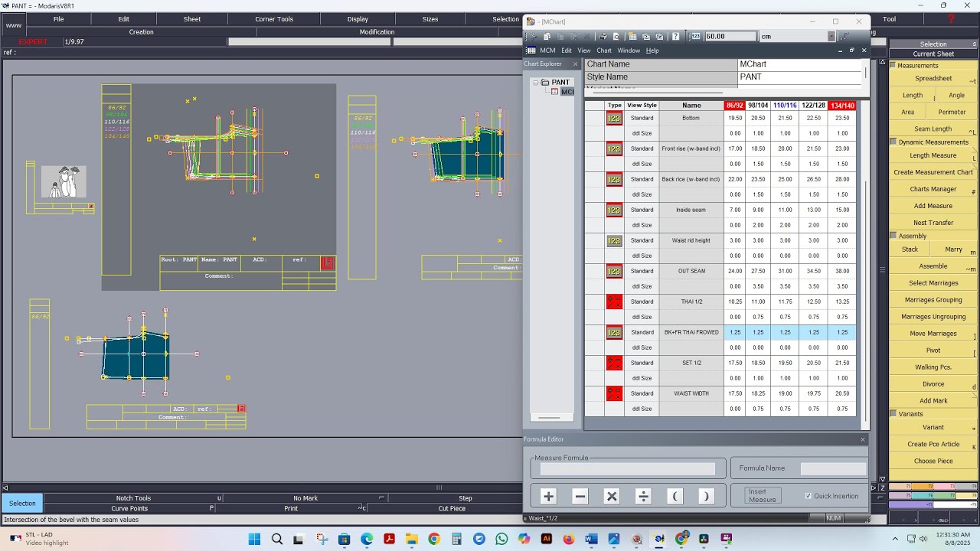The width and height of the screenshot is (980, 551).
Task: Click the curve icon right of cm unit box
Action: click(x=844, y=36)
